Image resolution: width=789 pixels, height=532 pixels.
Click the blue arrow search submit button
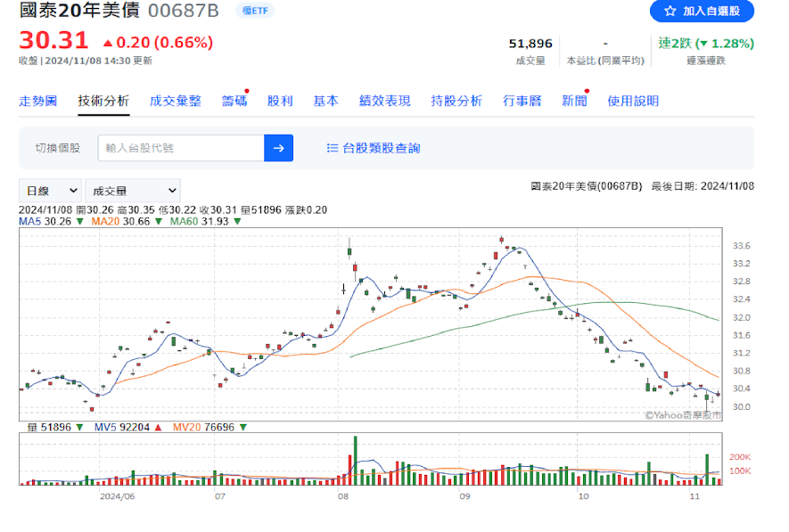(x=278, y=148)
